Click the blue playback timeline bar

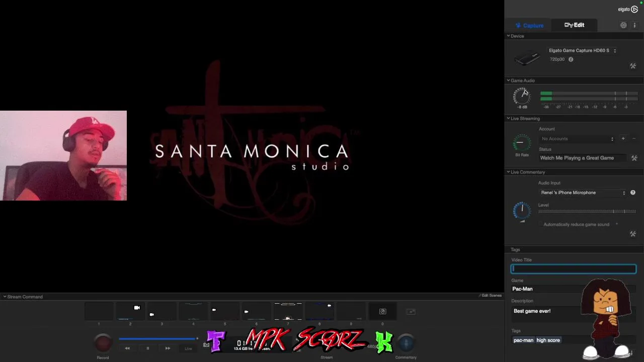[157, 339]
